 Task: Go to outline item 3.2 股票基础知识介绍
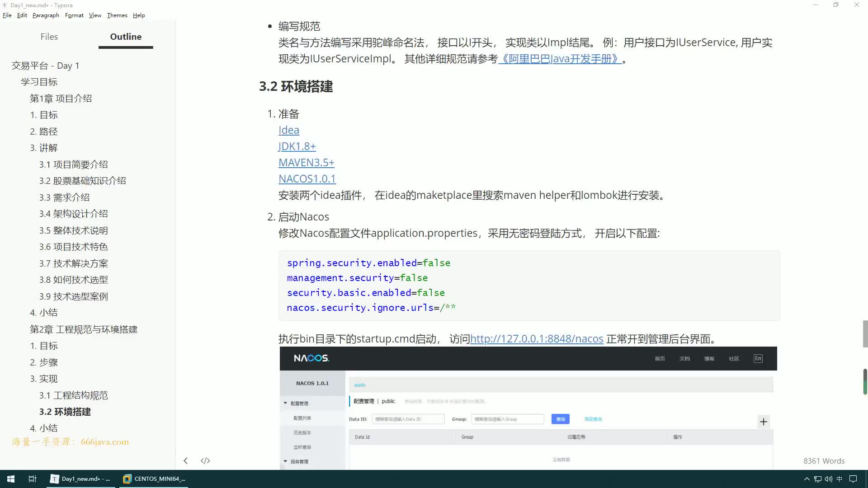point(82,181)
